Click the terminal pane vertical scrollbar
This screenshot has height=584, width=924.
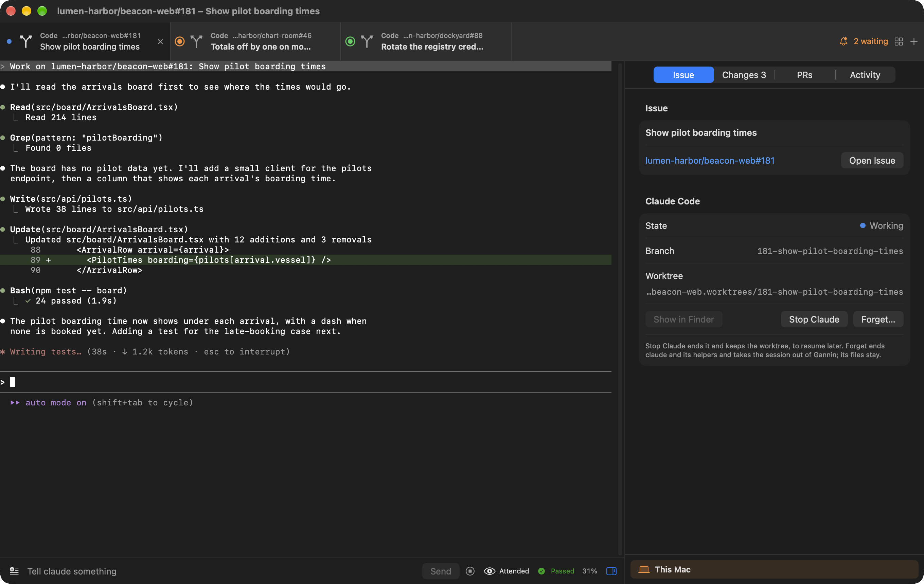pos(620,309)
